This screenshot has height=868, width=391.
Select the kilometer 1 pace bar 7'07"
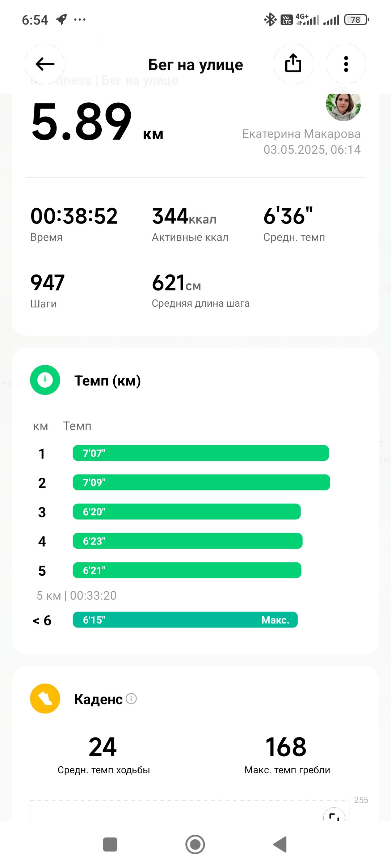tap(201, 453)
